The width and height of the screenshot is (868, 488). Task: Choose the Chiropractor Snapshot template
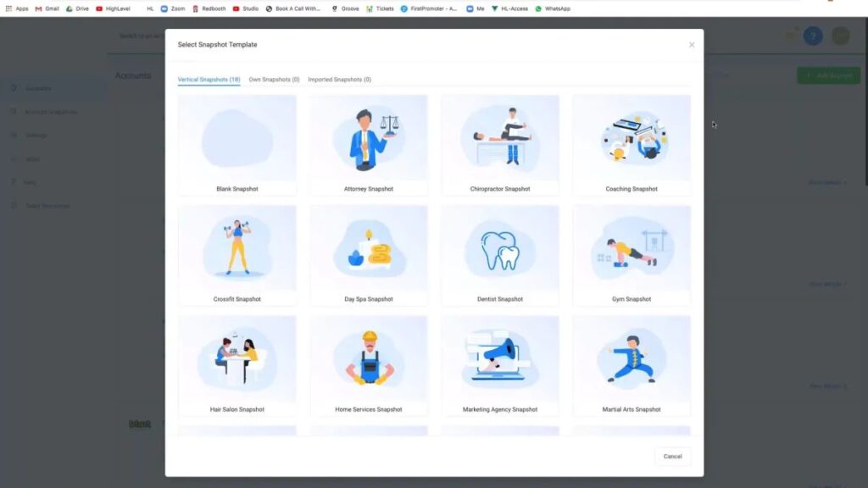[500, 145]
